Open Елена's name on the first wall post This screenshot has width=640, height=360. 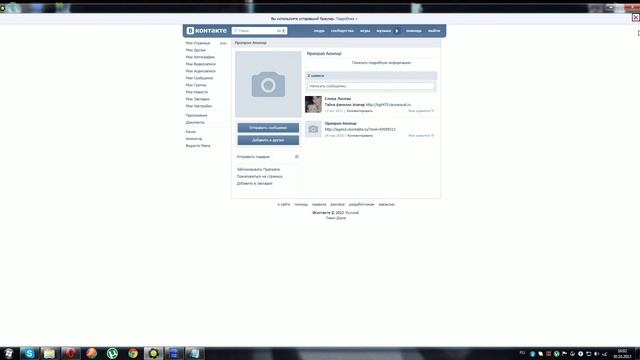coord(338,99)
